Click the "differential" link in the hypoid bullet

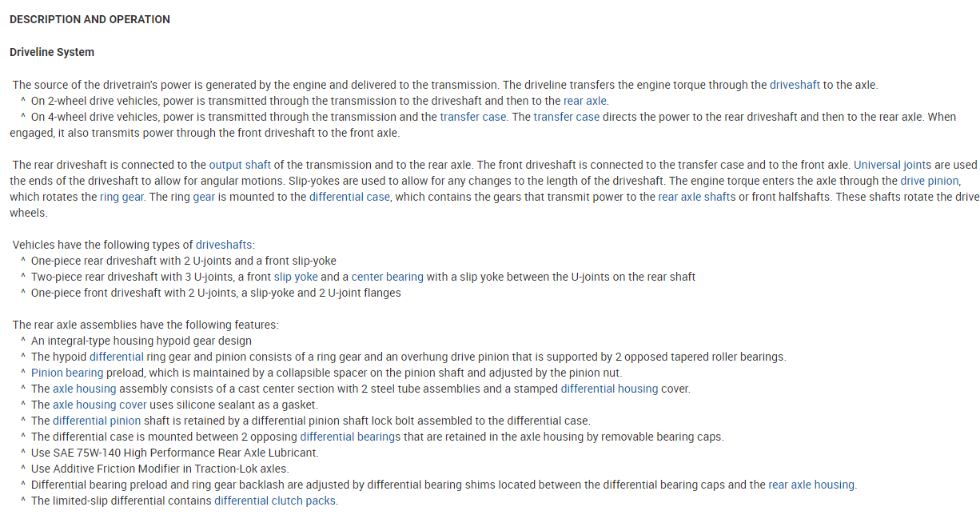tap(117, 357)
